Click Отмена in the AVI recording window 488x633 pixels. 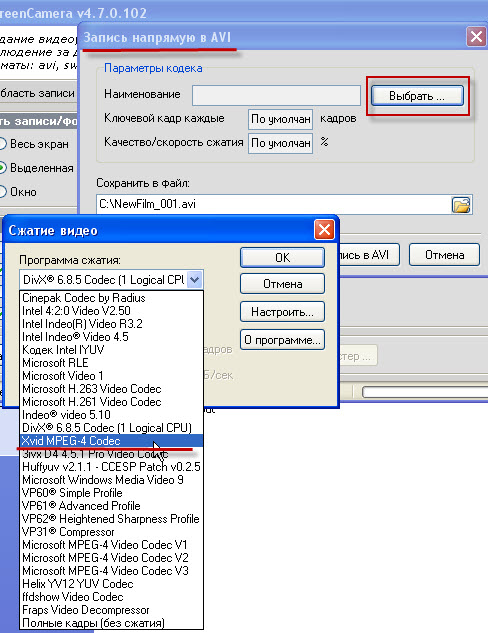coord(444,255)
